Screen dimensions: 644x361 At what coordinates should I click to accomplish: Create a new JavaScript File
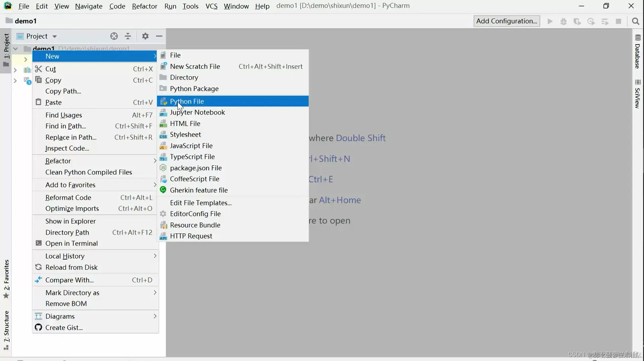(x=233, y=146)
